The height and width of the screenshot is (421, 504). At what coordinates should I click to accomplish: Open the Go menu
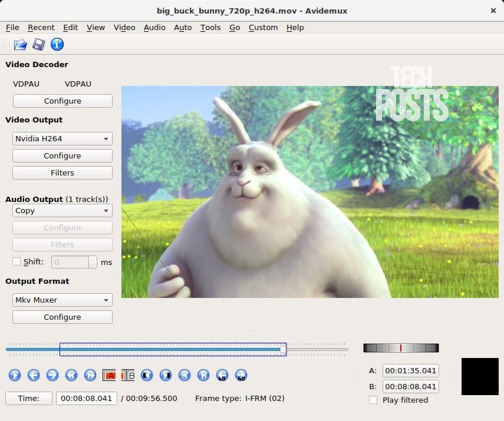pyautogui.click(x=235, y=28)
